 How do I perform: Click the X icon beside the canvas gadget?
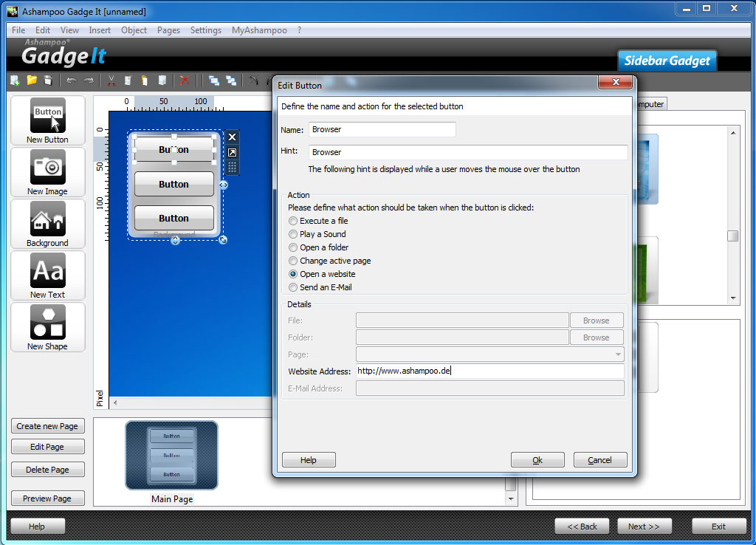(233, 137)
